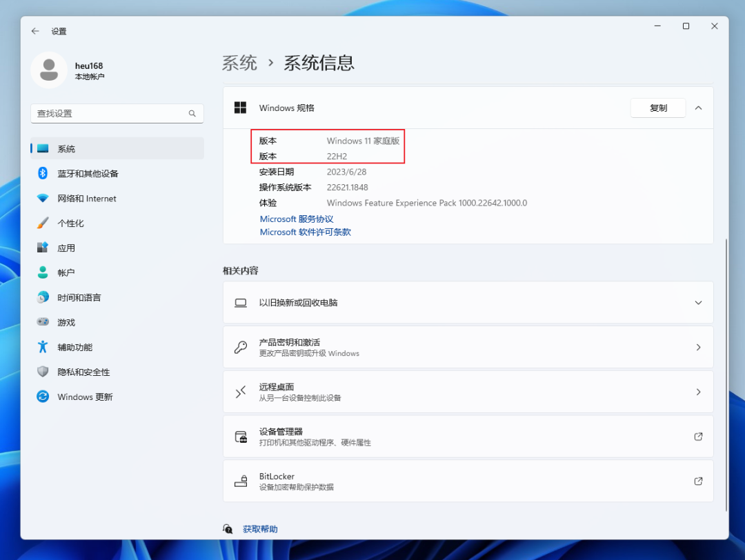
Task: Select 蓝牙和其他设备 in sidebar
Action: [117, 173]
